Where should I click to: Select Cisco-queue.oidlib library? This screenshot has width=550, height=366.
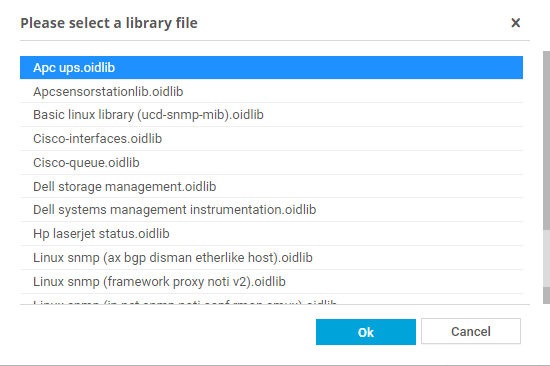pyautogui.click(x=271, y=162)
